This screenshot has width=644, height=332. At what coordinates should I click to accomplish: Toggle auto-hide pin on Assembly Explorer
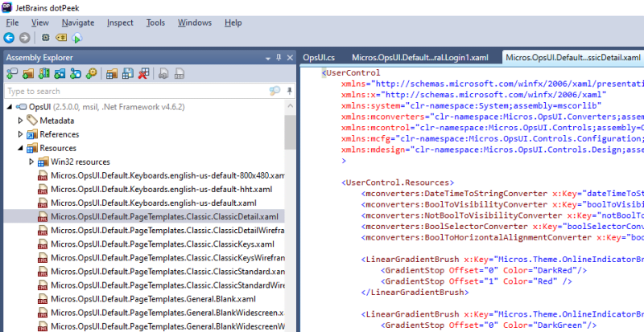(279, 57)
